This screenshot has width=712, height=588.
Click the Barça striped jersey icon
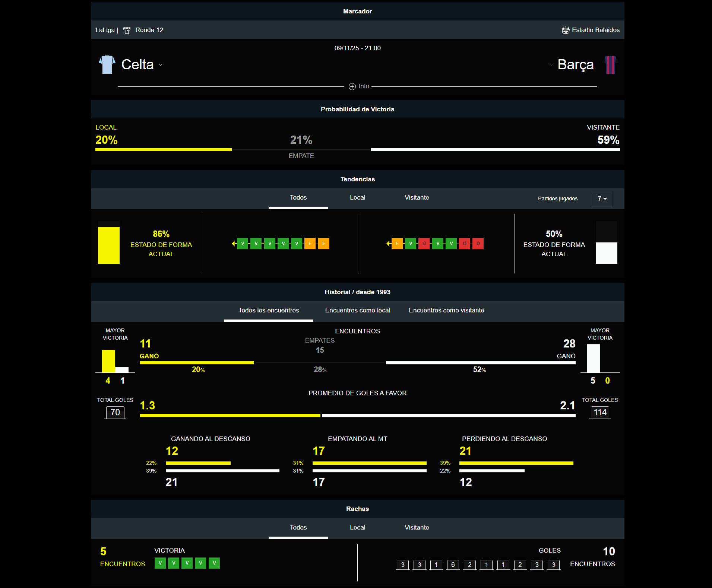click(610, 65)
